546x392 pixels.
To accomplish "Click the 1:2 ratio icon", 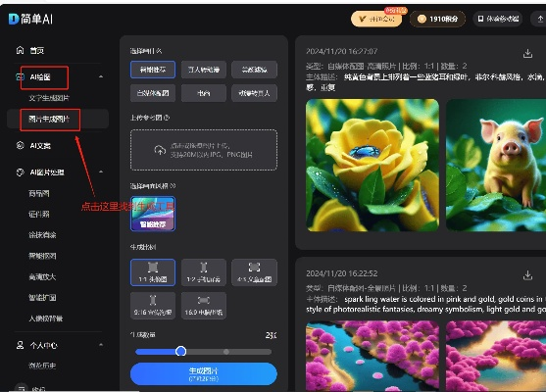I will tap(204, 267).
